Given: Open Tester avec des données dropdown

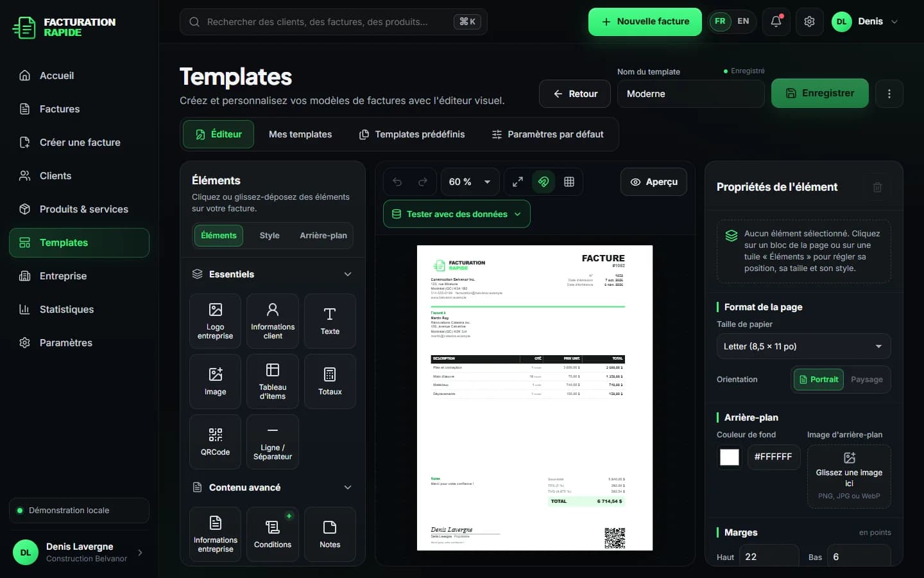Looking at the screenshot, I should (x=457, y=214).
